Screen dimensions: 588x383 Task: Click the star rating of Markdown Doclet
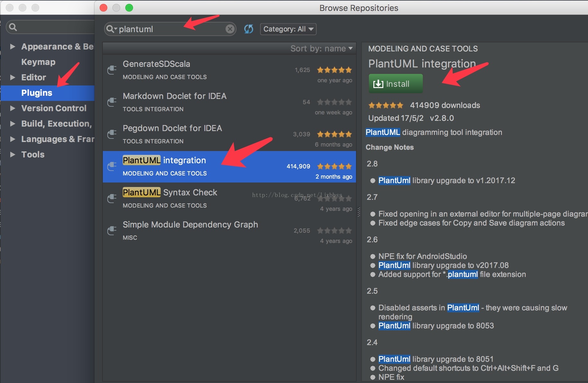pyautogui.click(x=334, y=102)
